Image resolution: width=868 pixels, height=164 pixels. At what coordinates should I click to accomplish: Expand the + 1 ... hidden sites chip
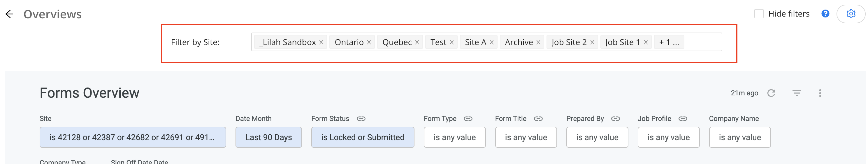(669, 42)
